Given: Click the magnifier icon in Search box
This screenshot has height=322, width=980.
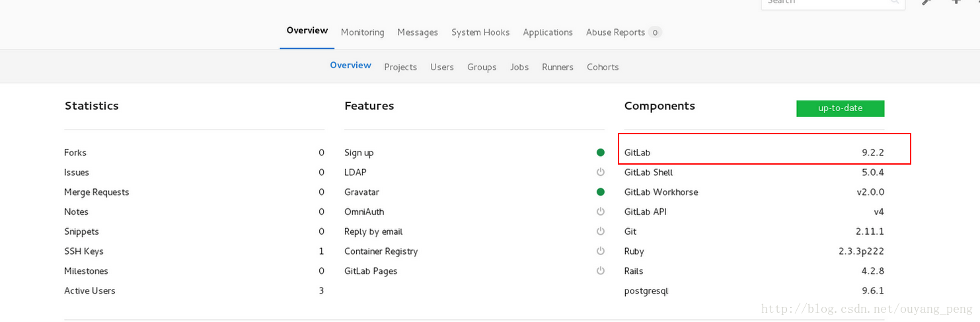Looking at the screenshot, I should click(x=895, y=2).
